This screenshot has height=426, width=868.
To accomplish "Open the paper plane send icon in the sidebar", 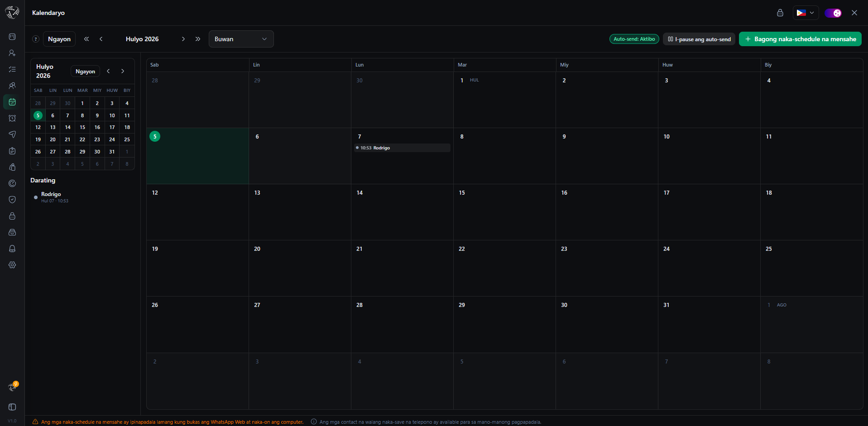I will [12, 134].
